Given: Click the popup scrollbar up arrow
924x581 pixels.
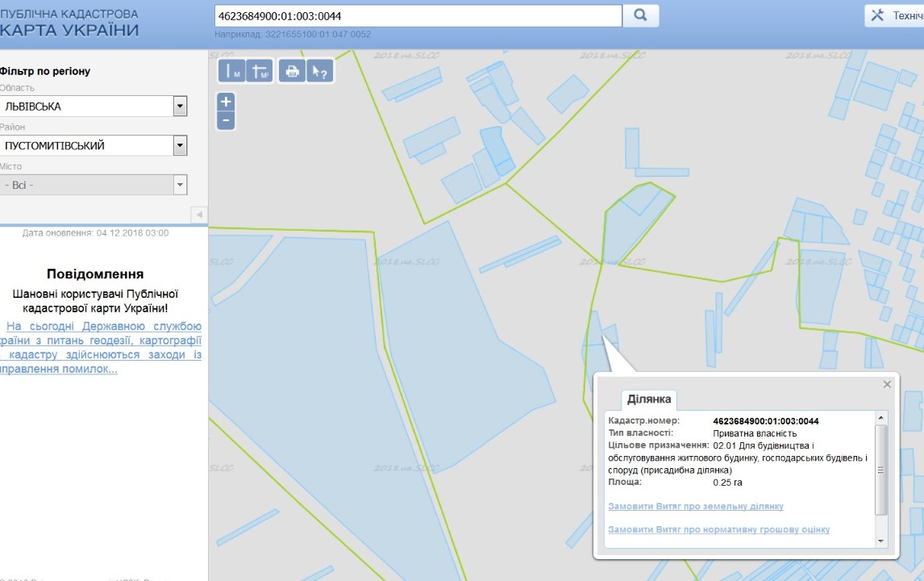Looking at the screenshot, I should click(x=881, y=418).
